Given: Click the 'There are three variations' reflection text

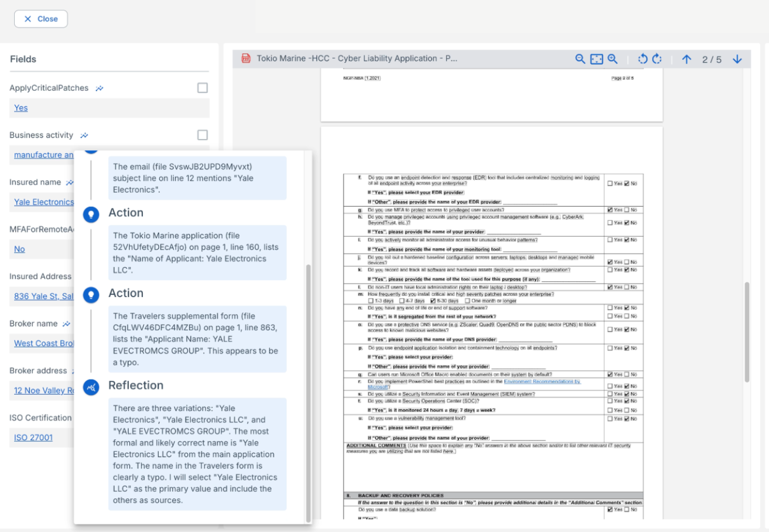Looking at the screenshot, I should coord(197,454).
